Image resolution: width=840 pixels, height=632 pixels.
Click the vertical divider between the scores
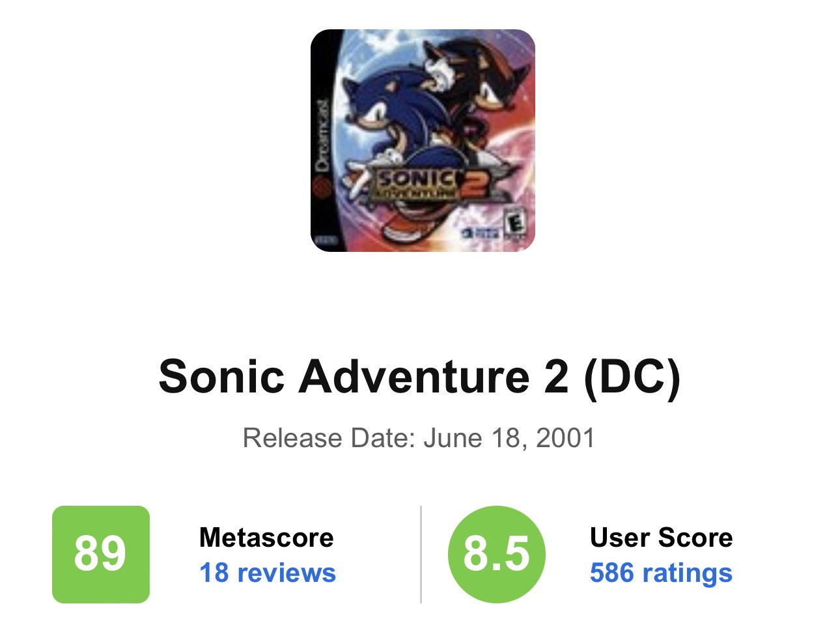pos(421,554)
